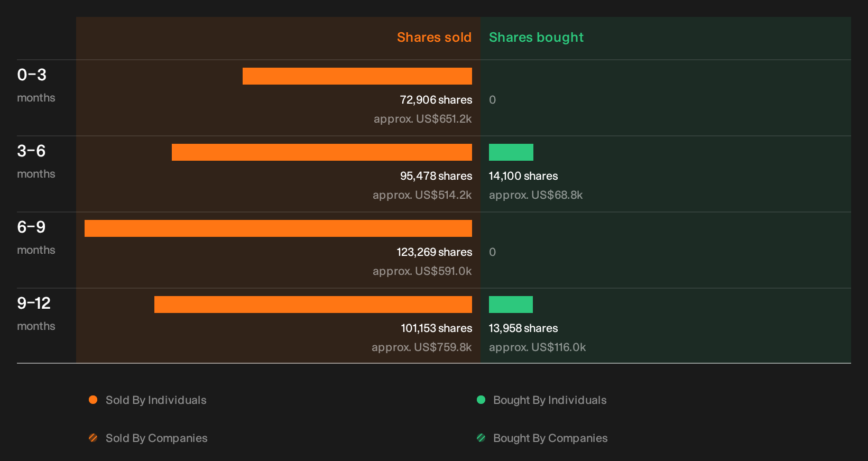Screen dimensions: 868x461
Task: Select the 101,153 shares value
Action: [x=437, y=328]
